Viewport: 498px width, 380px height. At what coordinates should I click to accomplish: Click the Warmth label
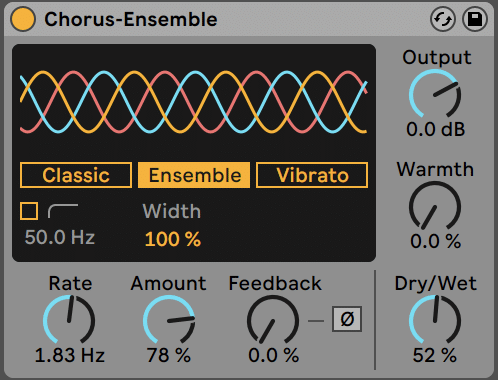click(435, 169)
